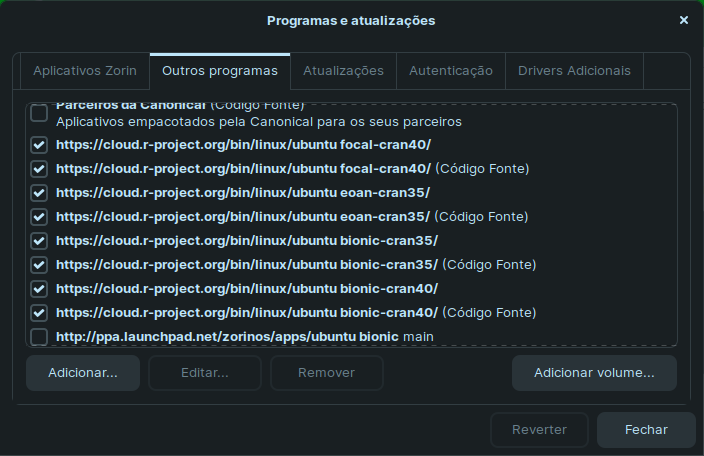The height and width of the screenshot is (456, 704).
Task: Click the Adicionar... button
Action: 83,373
